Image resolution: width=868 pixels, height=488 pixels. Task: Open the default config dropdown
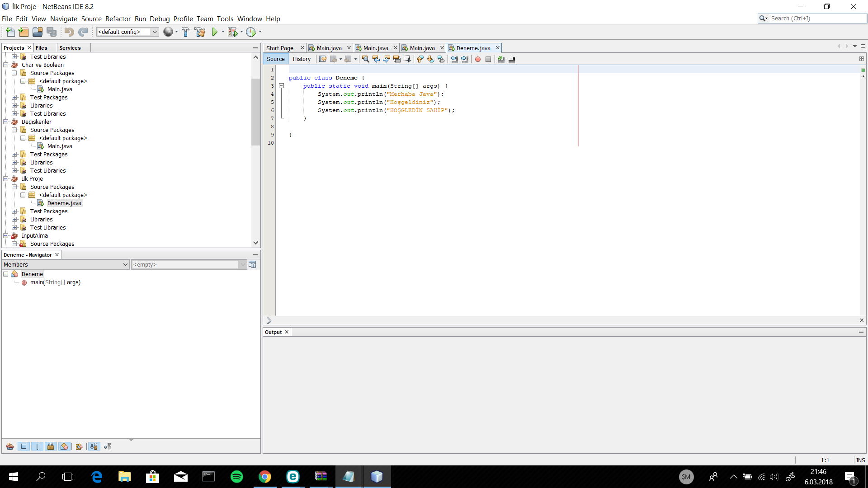[155, 32]
